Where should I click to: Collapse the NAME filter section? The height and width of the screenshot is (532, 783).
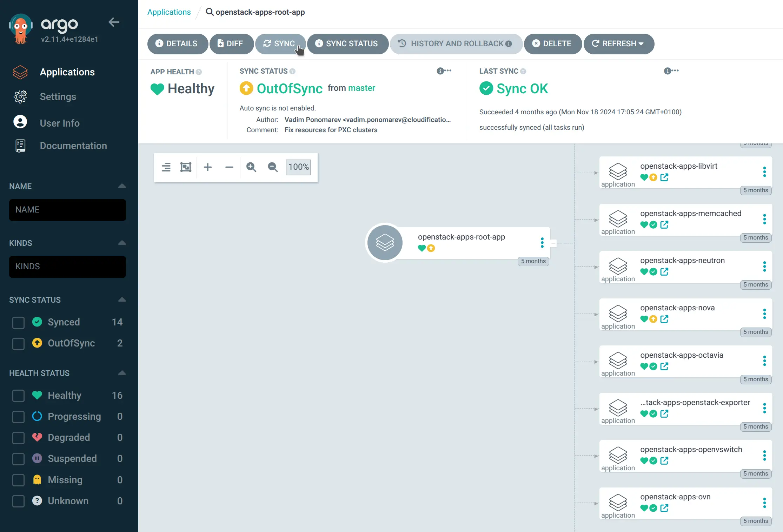tap(122, 186)
